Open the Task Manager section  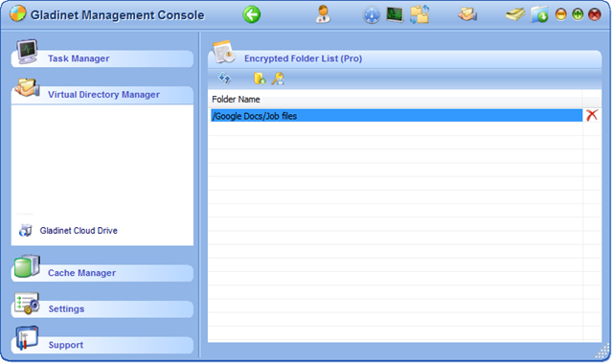[x=102, y=58]
